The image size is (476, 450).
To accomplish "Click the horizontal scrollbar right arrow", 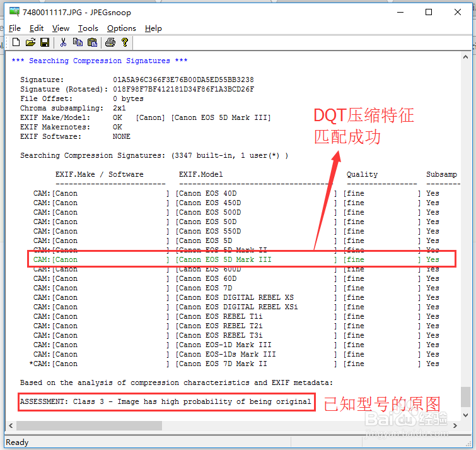I will point(455,425).
